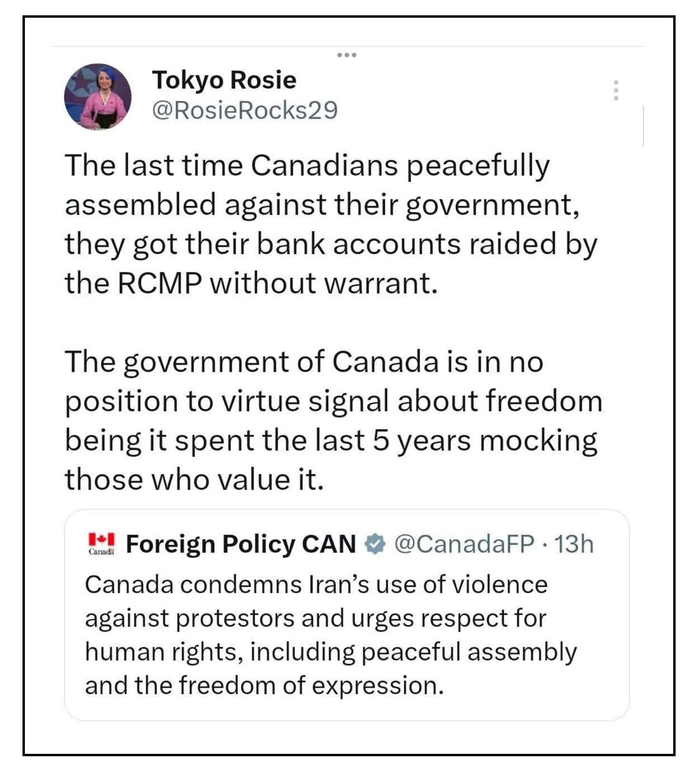Open the @CanadaFP handle
This screenshot has height=784, width=700.
(464, 544)
